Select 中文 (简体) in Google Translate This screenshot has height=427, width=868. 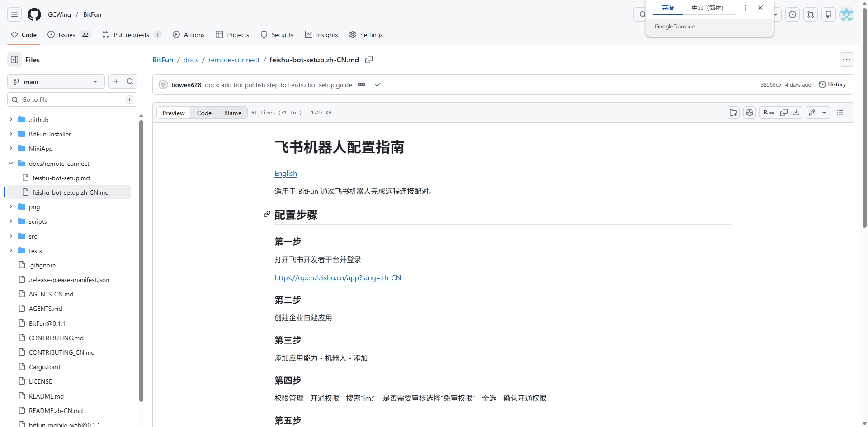[708, 8]
